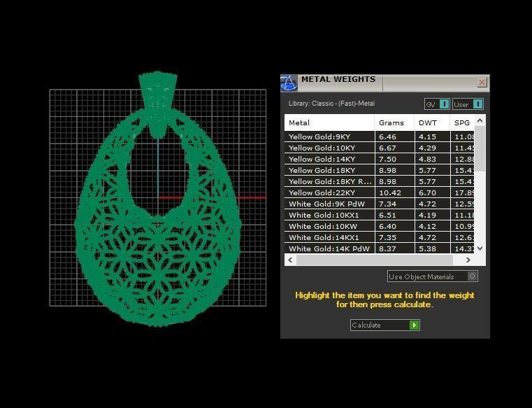Click the Metal Weights tool icon

[x=289, y=83]
